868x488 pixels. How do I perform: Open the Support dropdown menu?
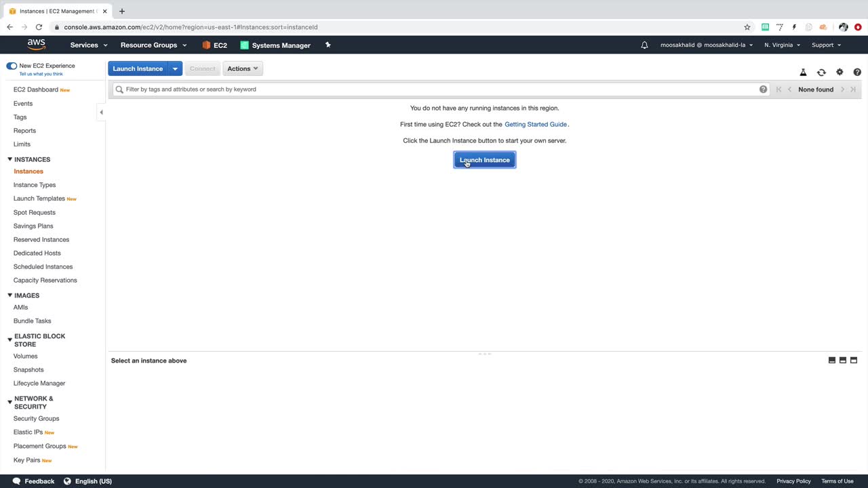[x=826, y=45]
